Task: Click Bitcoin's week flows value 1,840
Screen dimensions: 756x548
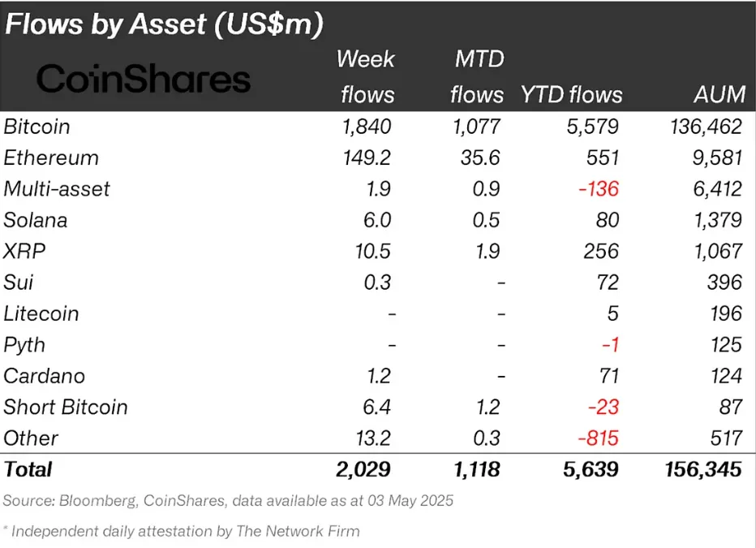Action: [x=367, y=127]
